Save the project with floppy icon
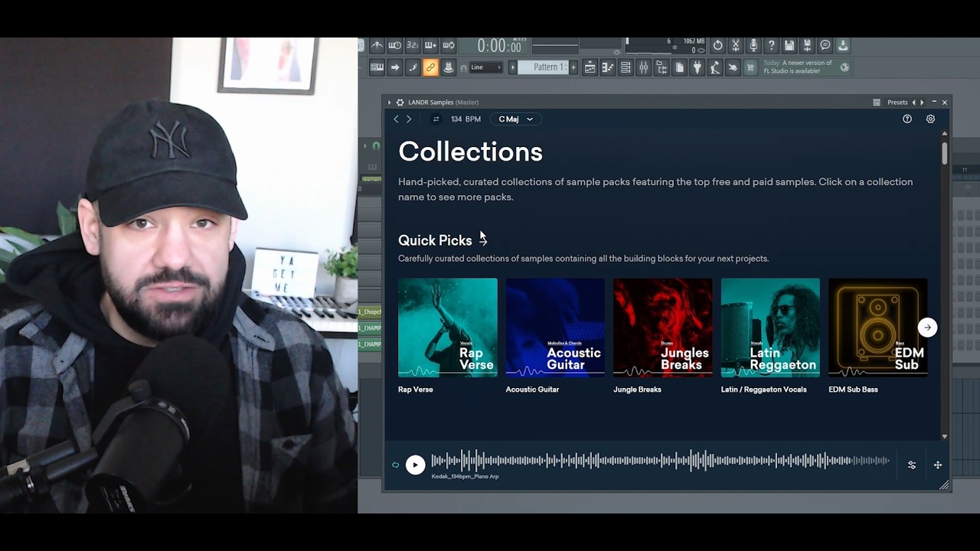 (789, 45)
